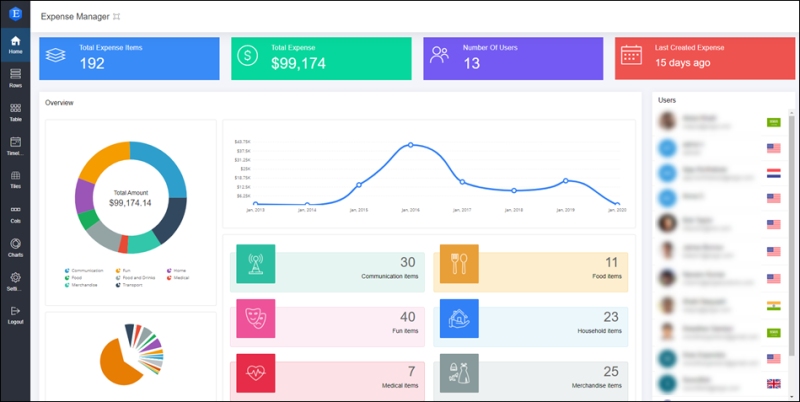The height and width of the screenshot is (402, 800).
Task: Click the Users panel heading
Action: (667, 100)
